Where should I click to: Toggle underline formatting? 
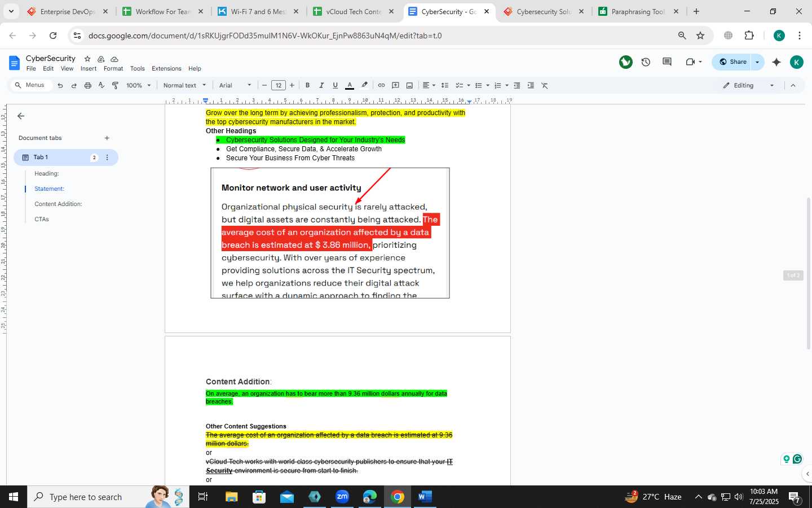pos(335,85)
